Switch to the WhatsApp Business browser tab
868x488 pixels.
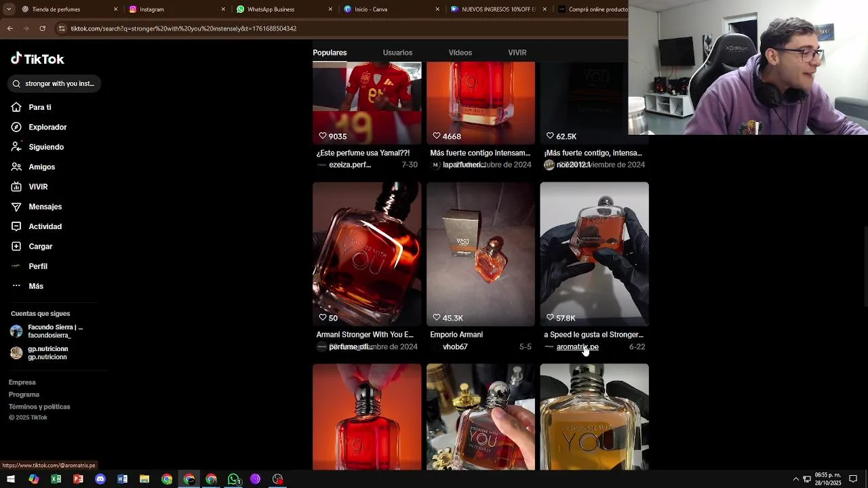[283, 9]
